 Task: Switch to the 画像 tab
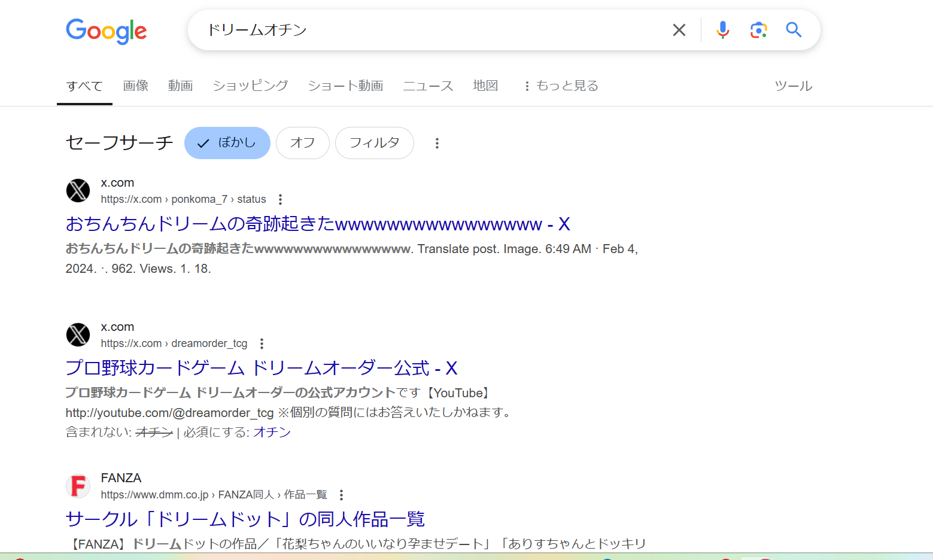pyautogui.click(x=136, y=86)
